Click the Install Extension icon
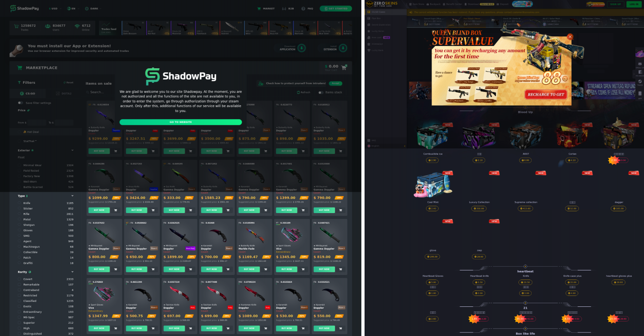This screenshot has height=336, width=644. (x=343, y=48)
